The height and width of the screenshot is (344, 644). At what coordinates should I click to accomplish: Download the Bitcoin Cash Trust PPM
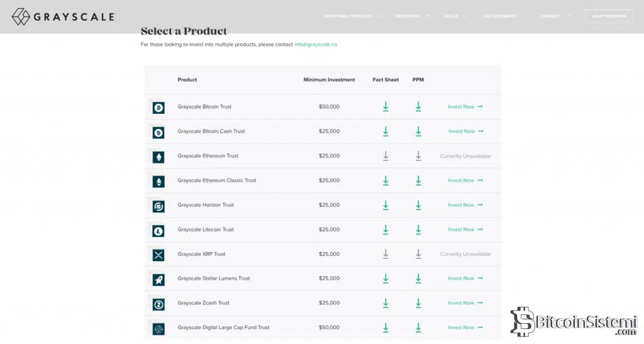(418, 131)
